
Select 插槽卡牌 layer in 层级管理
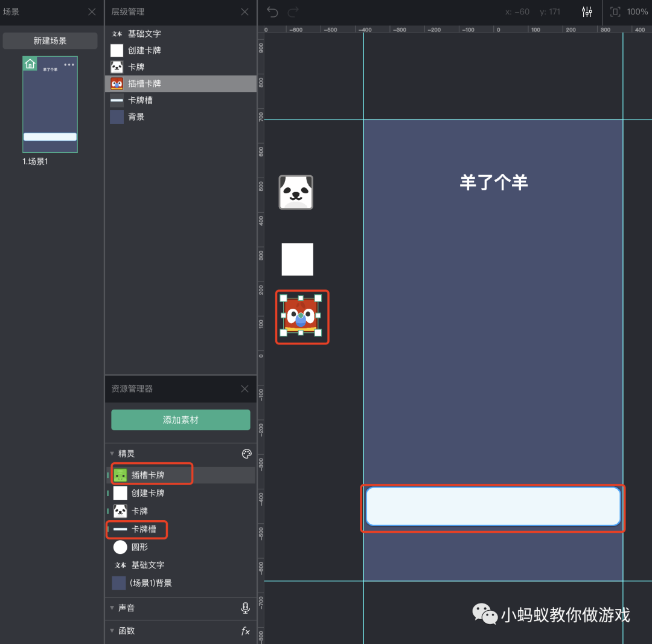pos(181,83)
